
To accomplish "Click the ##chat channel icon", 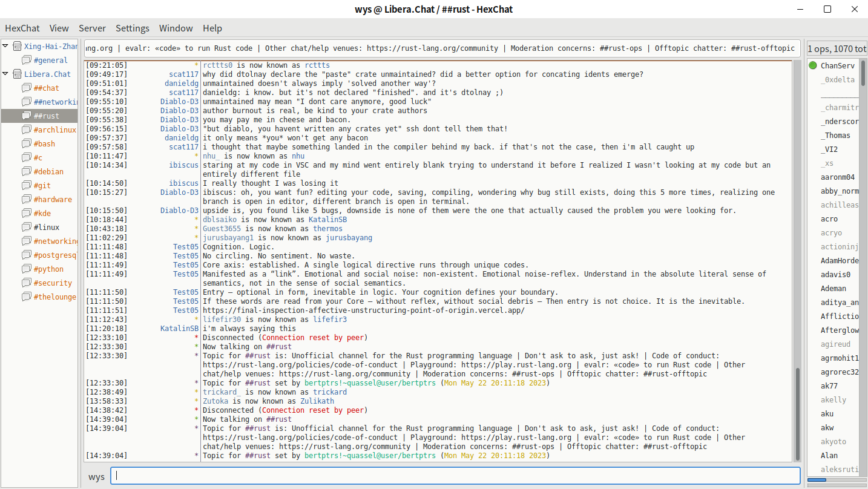I will click(x=27, y=88).
